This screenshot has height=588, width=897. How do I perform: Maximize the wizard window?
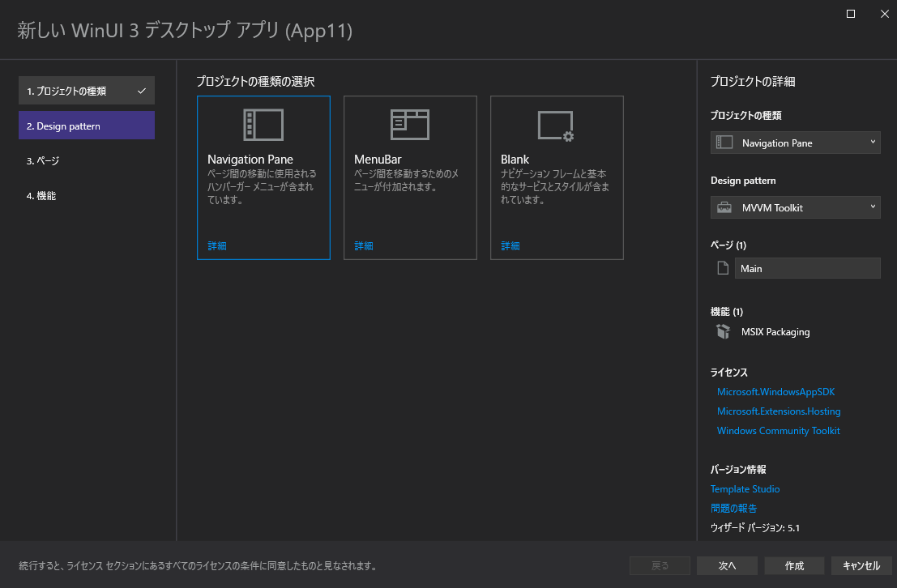pos(851,14)
